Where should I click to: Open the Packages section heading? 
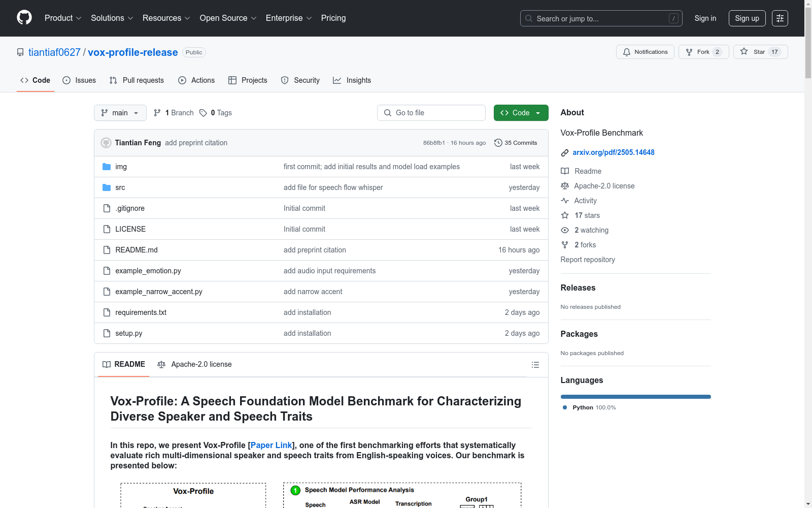pos(579,334)
